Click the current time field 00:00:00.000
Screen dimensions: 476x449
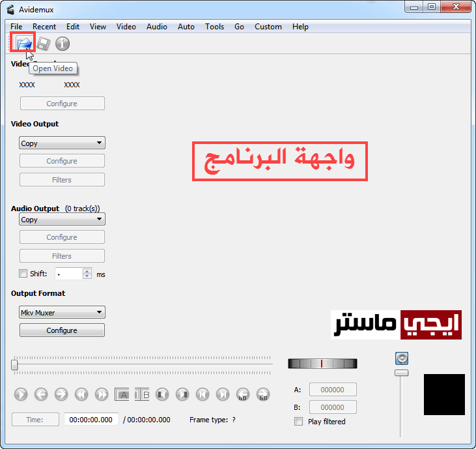tap(91, 420)
